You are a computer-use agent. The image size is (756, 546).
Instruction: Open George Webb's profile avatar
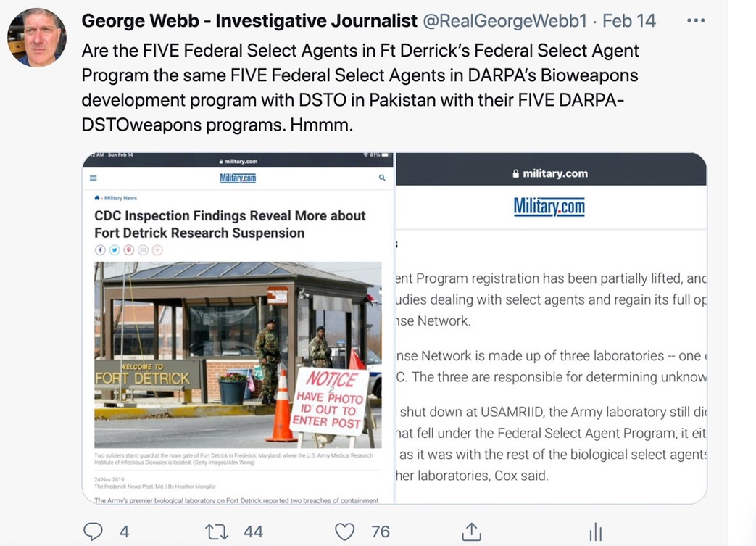pyautogui.click(x=37, y=37)
